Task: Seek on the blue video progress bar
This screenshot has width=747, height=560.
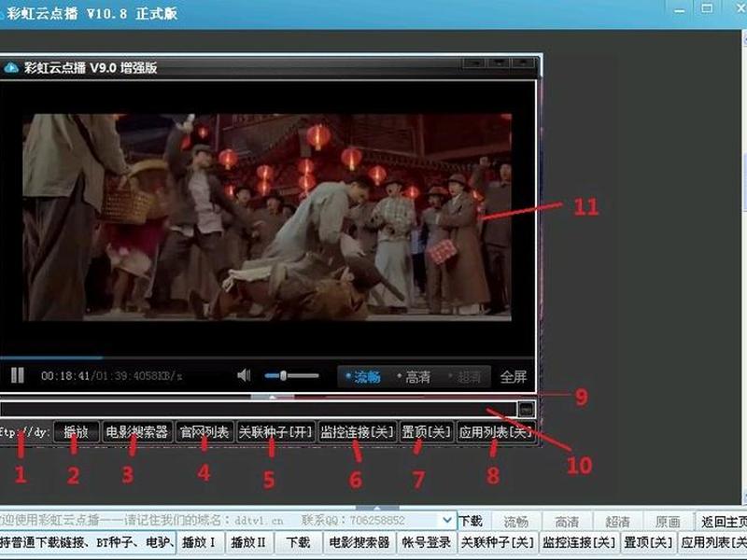Action: pos(267,357)
